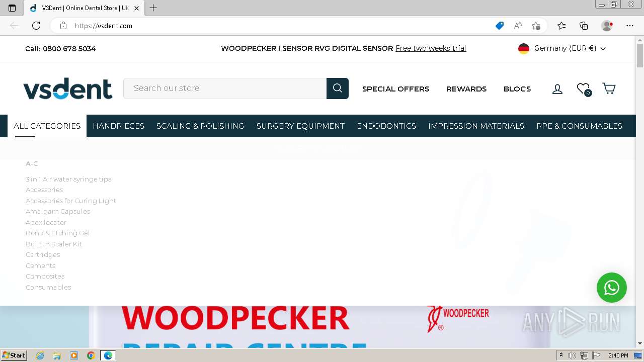
Task: Go to REWARDS page
Action: 466,89
